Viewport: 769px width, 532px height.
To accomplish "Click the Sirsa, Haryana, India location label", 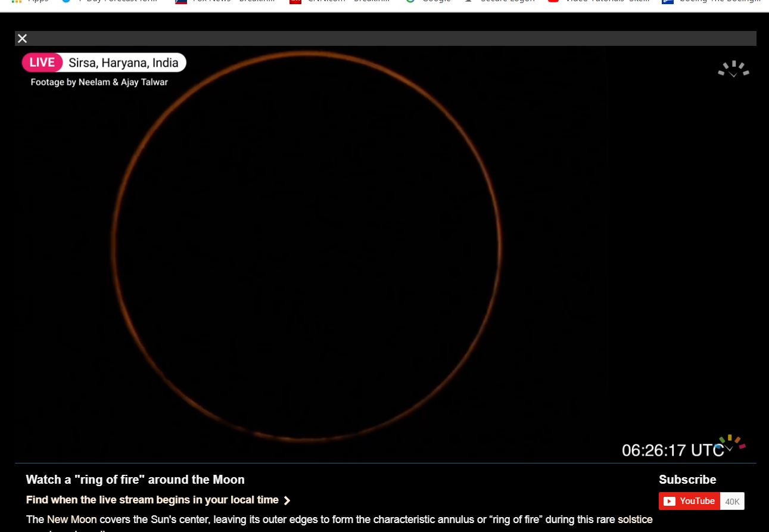I will 123,63.
